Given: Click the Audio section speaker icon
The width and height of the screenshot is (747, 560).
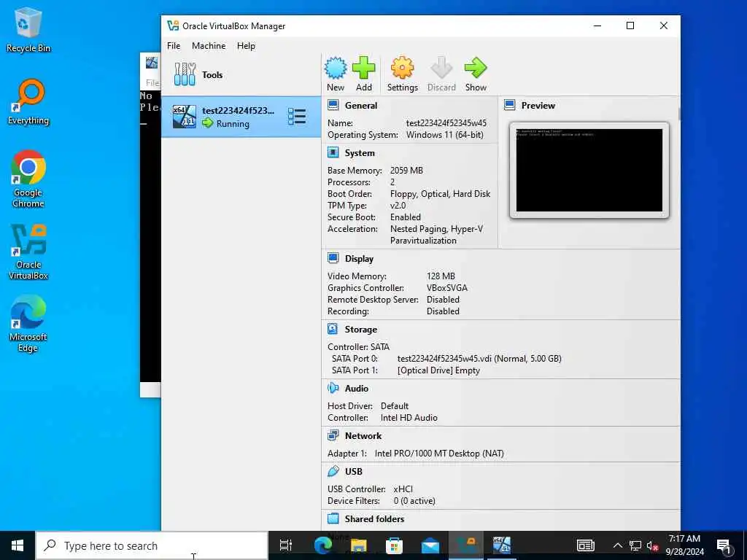Looking at the screenshot, I should 333,388.
